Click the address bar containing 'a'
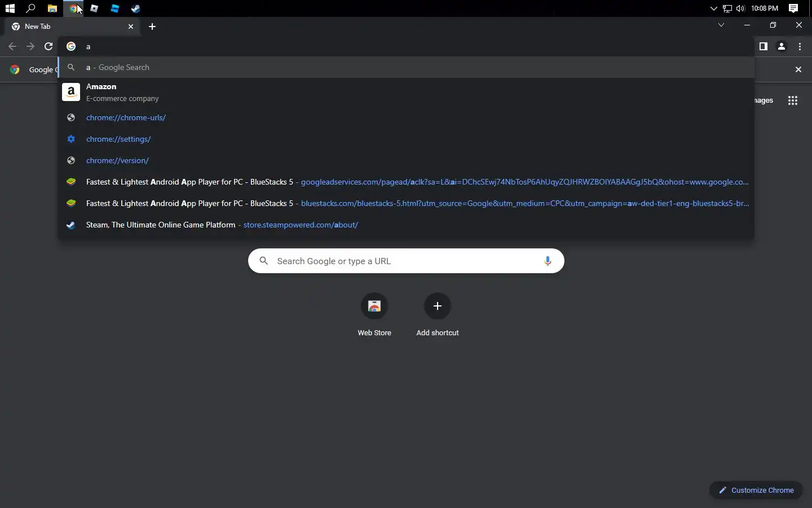Screen dimensions: 812x508 [x=406, y=46]
